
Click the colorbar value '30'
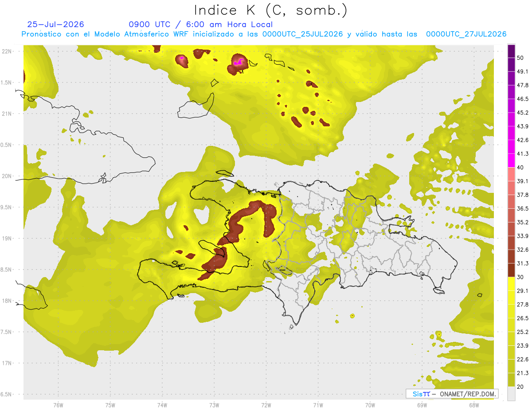520,277
